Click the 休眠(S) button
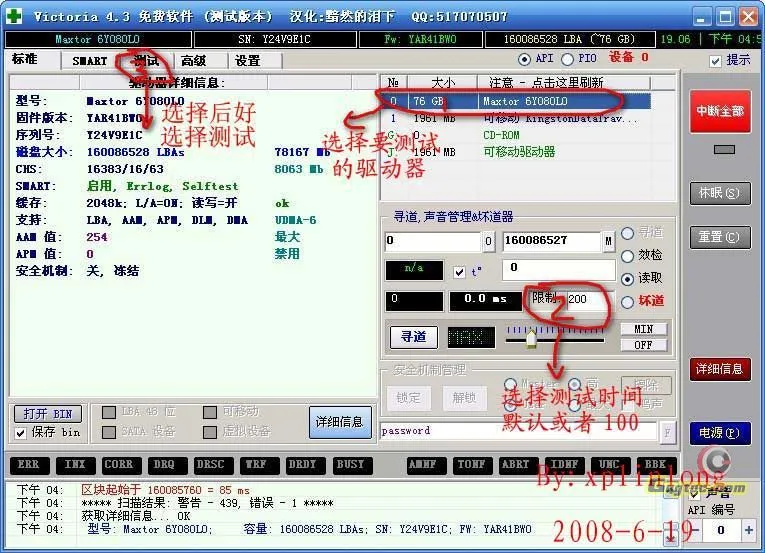 point(720,193)
